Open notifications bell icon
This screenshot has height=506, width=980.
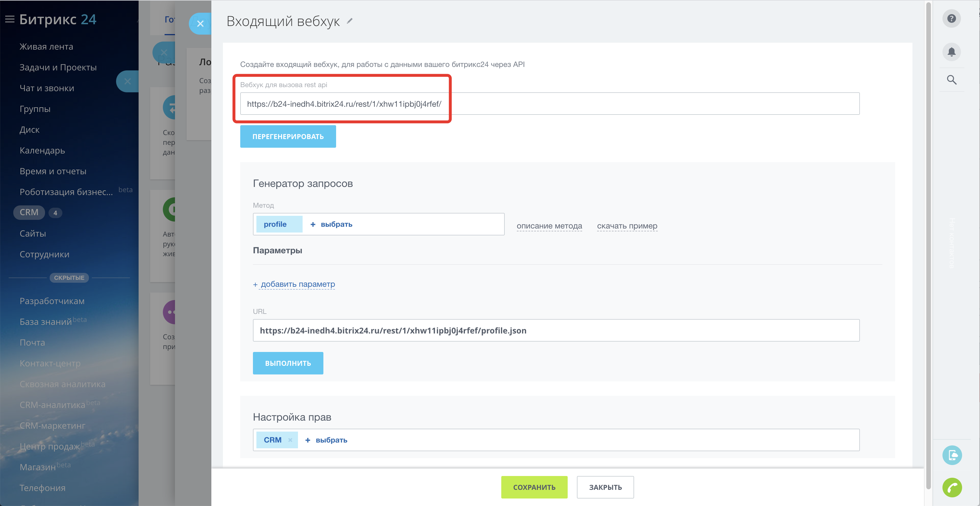pos(951,52)
